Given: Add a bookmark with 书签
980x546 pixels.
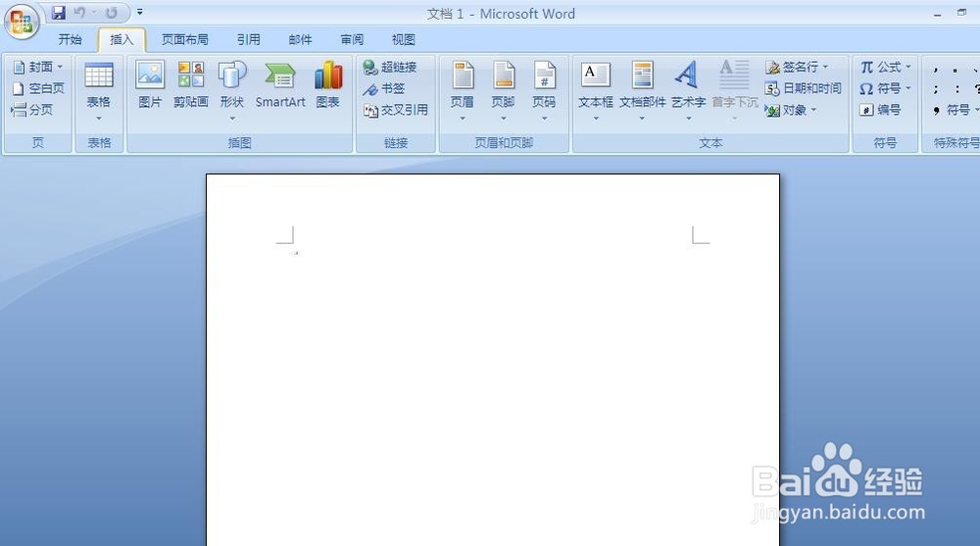Looking at the screenshot, I should click(384, 88).
